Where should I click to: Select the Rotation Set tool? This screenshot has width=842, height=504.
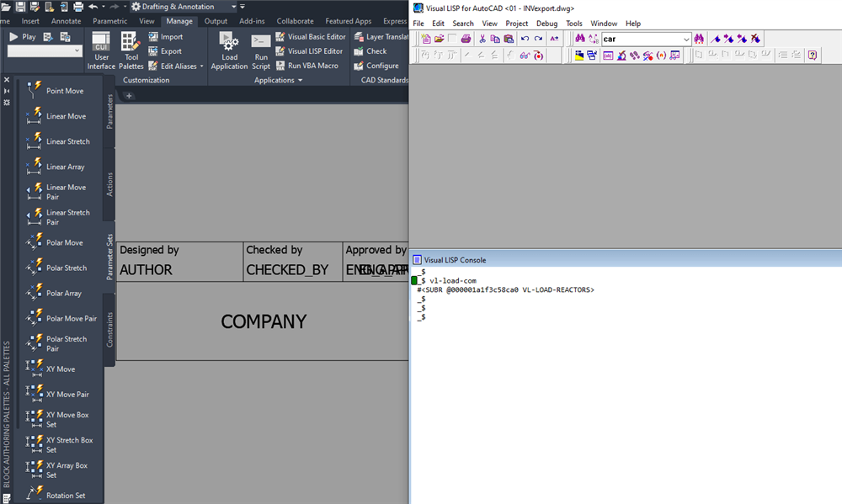point(56,495)
